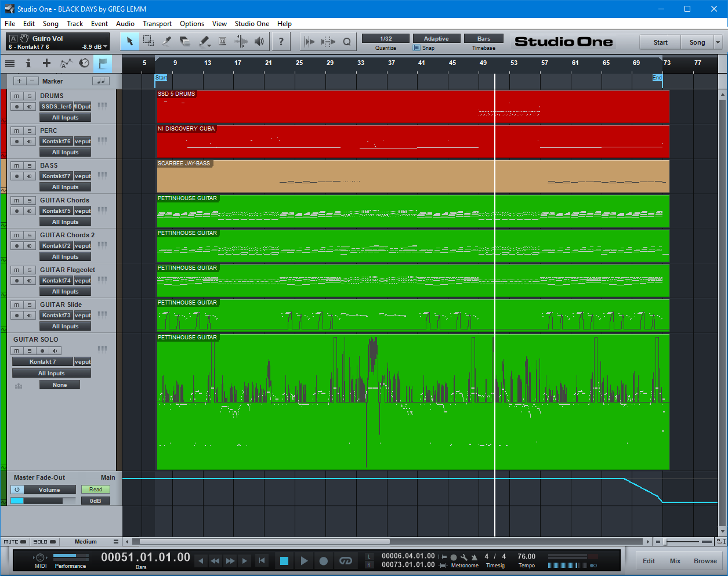Click the Song page button

697,42
